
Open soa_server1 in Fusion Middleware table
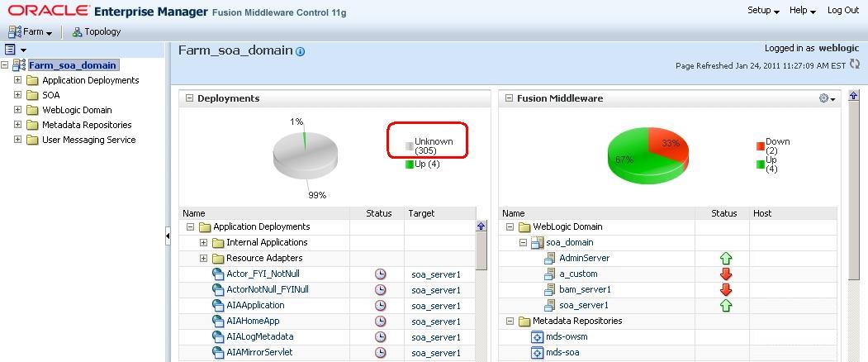[583, 305]
